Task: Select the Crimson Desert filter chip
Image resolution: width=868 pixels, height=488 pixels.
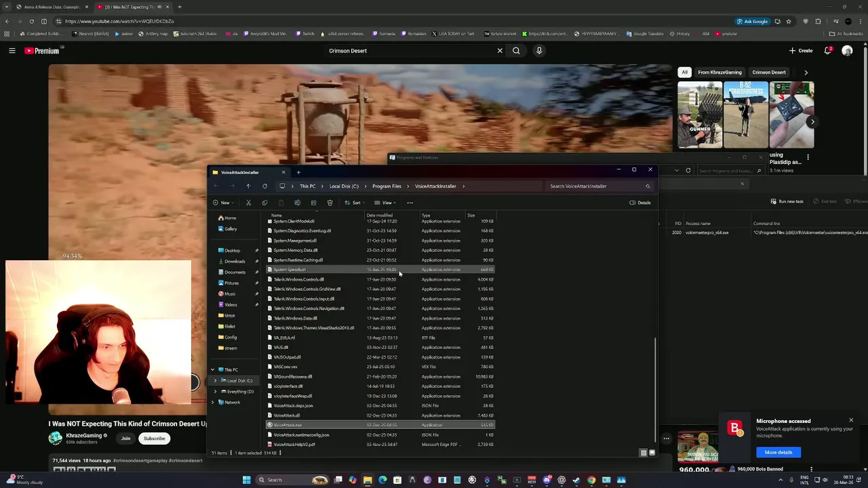Action: (x=768, y=73)
